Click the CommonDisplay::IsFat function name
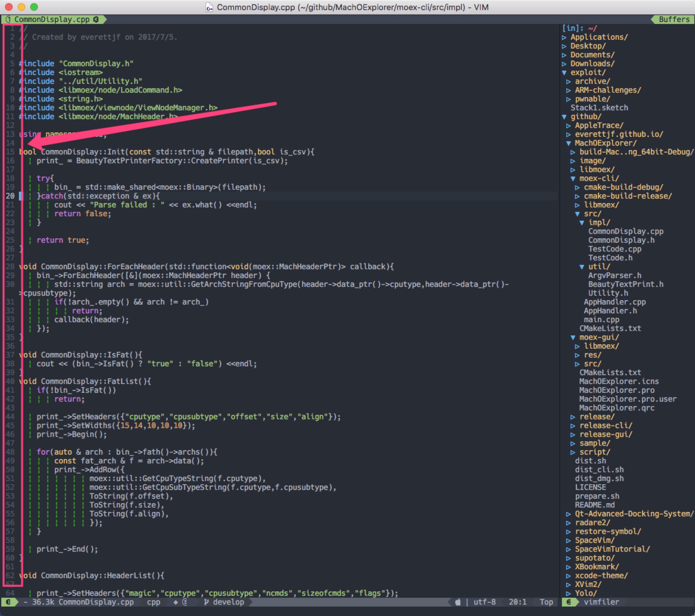This screenshot has height=616, width=695. tap(90, 355)
